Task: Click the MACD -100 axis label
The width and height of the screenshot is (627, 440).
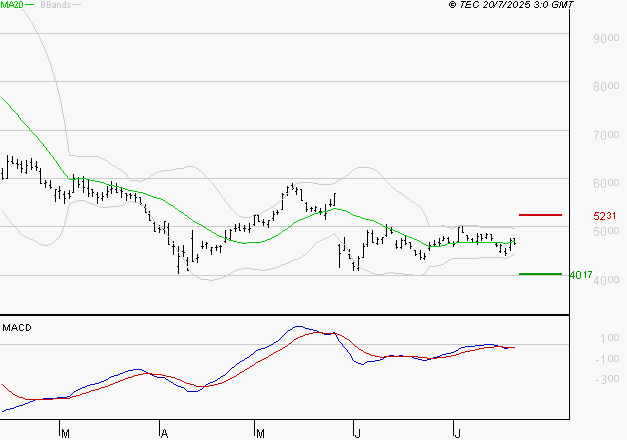Action: coord(607,359)
